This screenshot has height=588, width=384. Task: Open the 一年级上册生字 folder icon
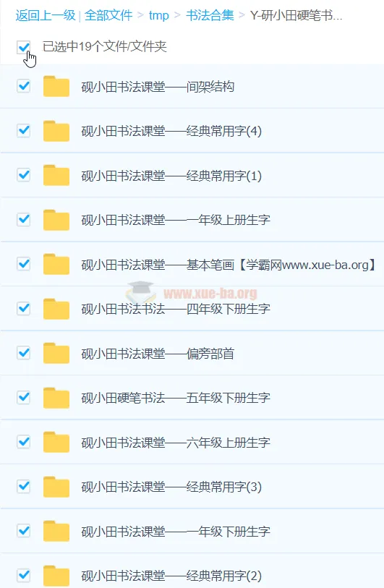pos(56,220)
